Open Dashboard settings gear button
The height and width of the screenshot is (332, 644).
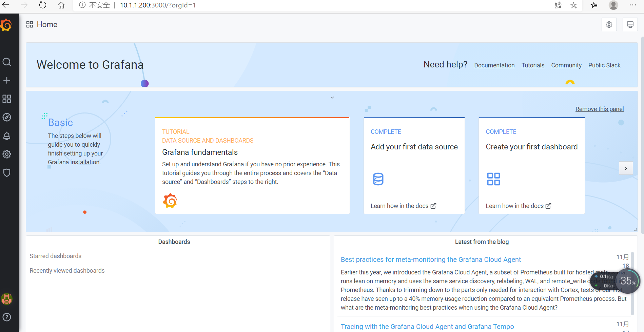pyautogui.click(x=609, y=24)
